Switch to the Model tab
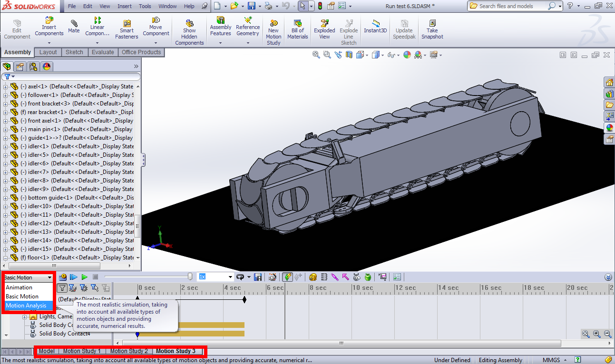This screenshot has width=615, height=364. [46, 351]
